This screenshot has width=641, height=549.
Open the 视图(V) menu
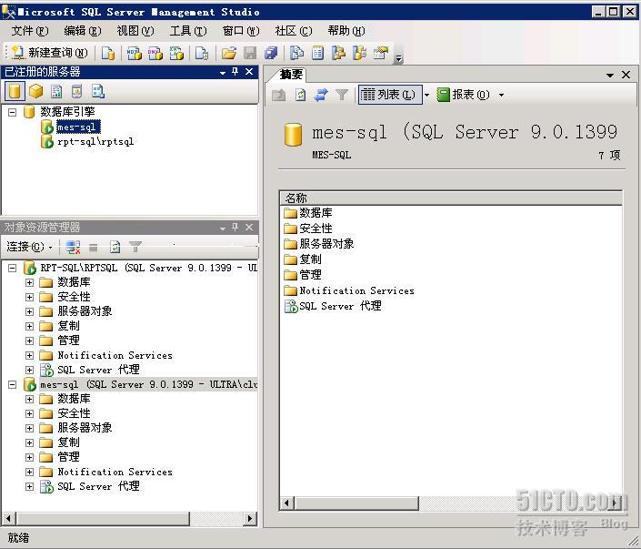135,31
